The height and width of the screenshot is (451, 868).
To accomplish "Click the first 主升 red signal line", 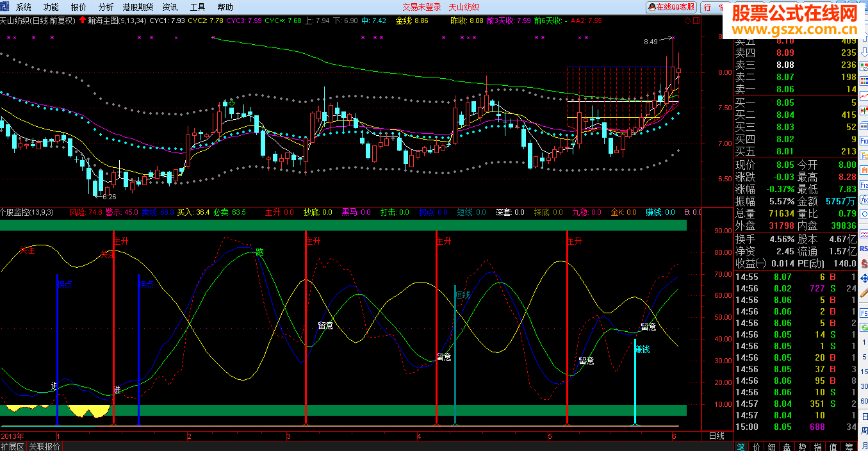I will (x=114, y=327).
